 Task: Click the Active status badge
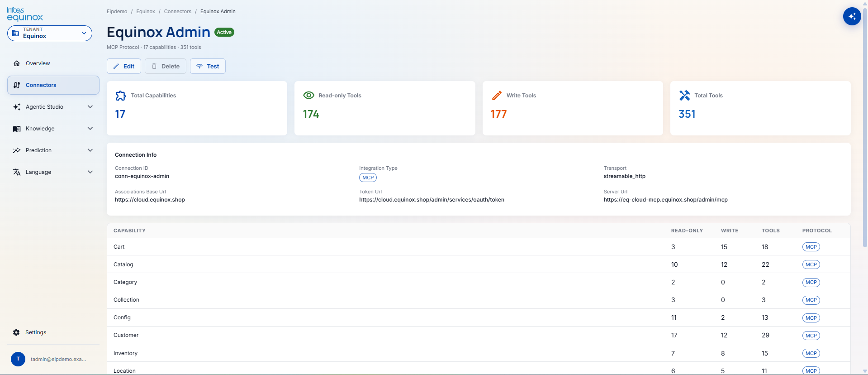point(224,32)
